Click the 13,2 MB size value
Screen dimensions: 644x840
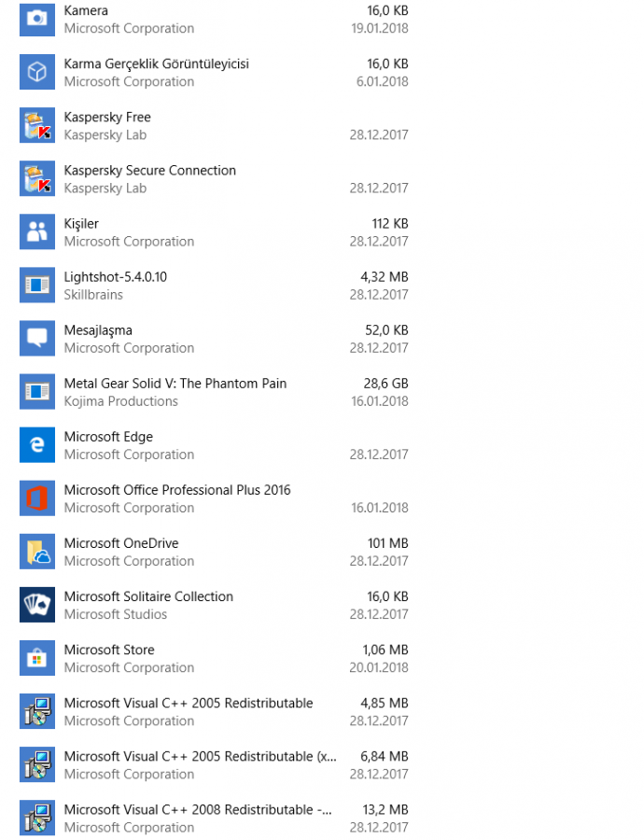[x=385, y=809]
